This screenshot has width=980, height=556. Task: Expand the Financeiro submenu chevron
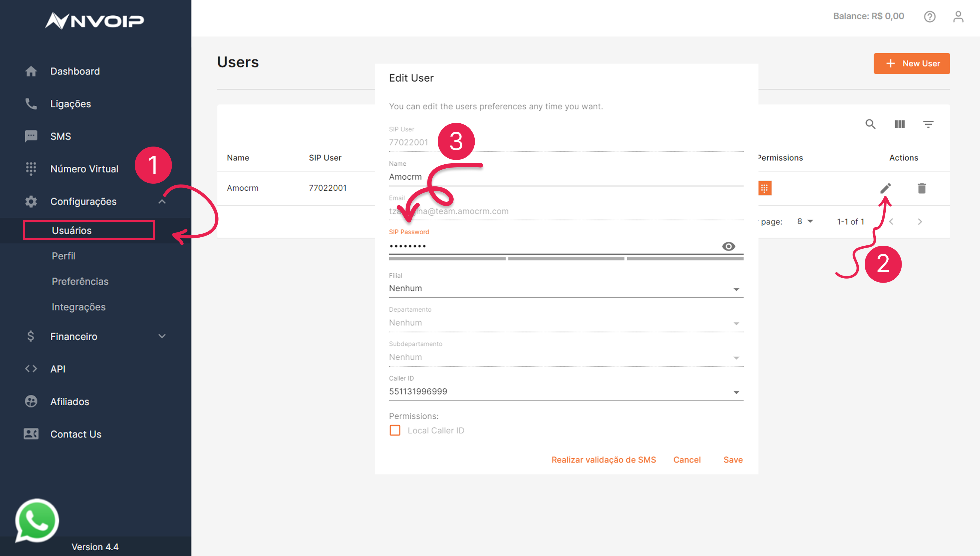pyautogui.click(x=162, y=336)
